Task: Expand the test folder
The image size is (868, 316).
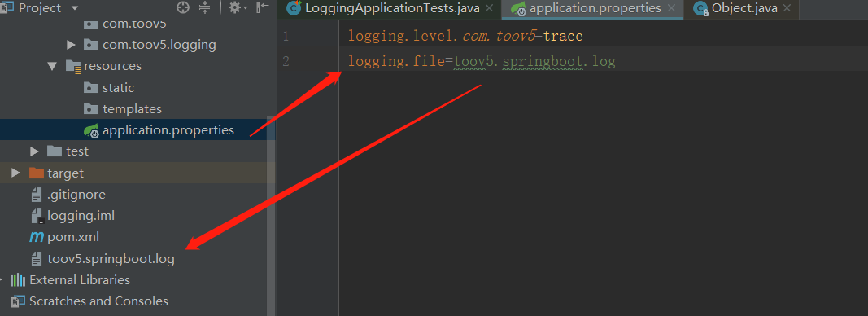Action: pyautogui.click(x=34, y=151)
